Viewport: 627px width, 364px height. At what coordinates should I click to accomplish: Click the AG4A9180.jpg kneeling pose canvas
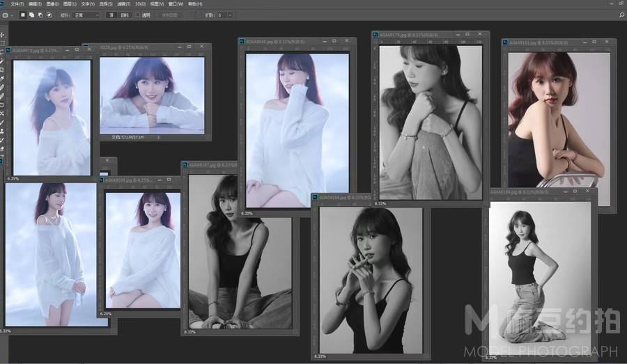[540, 277]
